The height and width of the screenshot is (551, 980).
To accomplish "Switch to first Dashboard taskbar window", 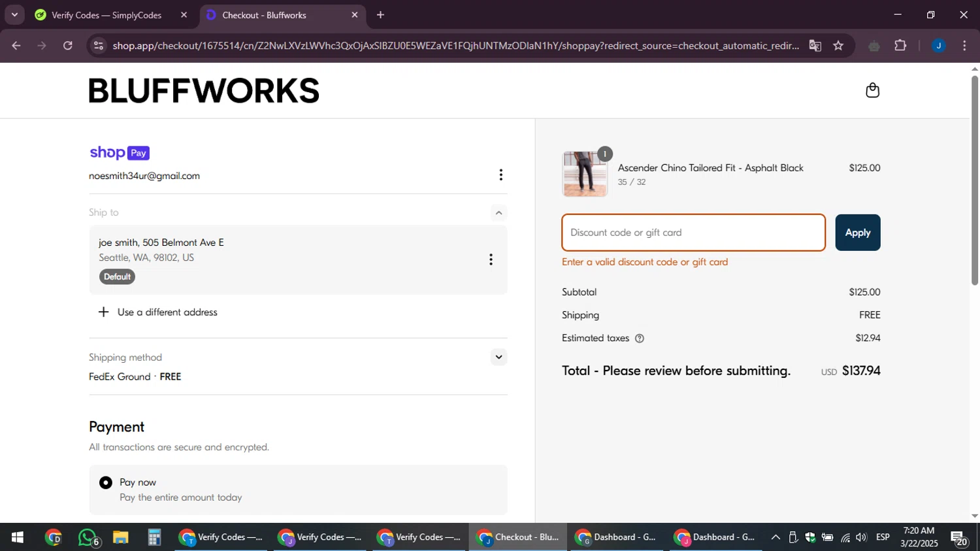I will pyautogui.click(x=616, y=537).
